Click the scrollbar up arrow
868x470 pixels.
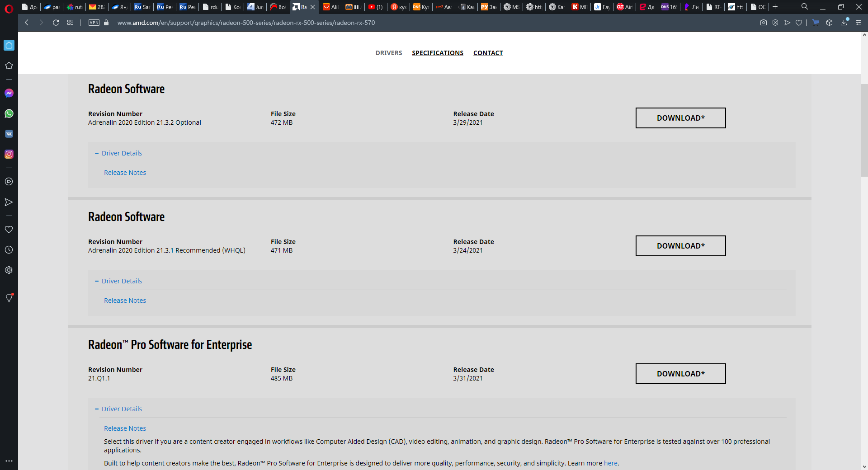(864, 35)
